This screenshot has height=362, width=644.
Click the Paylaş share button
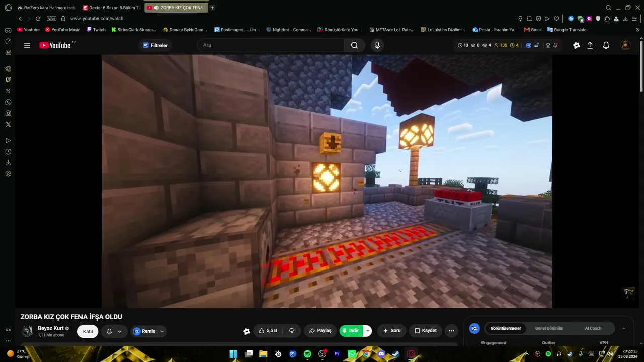(x=320, y=331)
